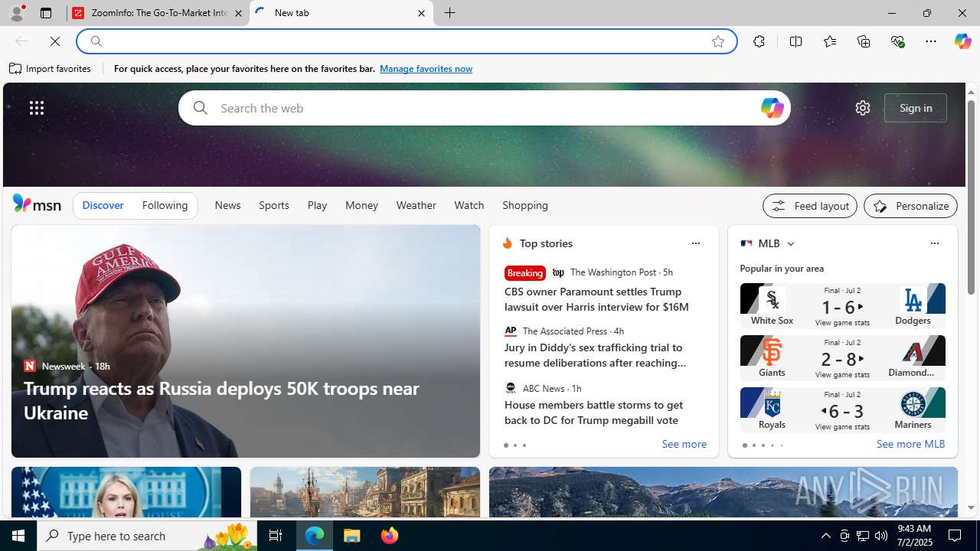Screen dimensions: 980x551
Task: Click web search magnifier icon
Action: point(200,108)
